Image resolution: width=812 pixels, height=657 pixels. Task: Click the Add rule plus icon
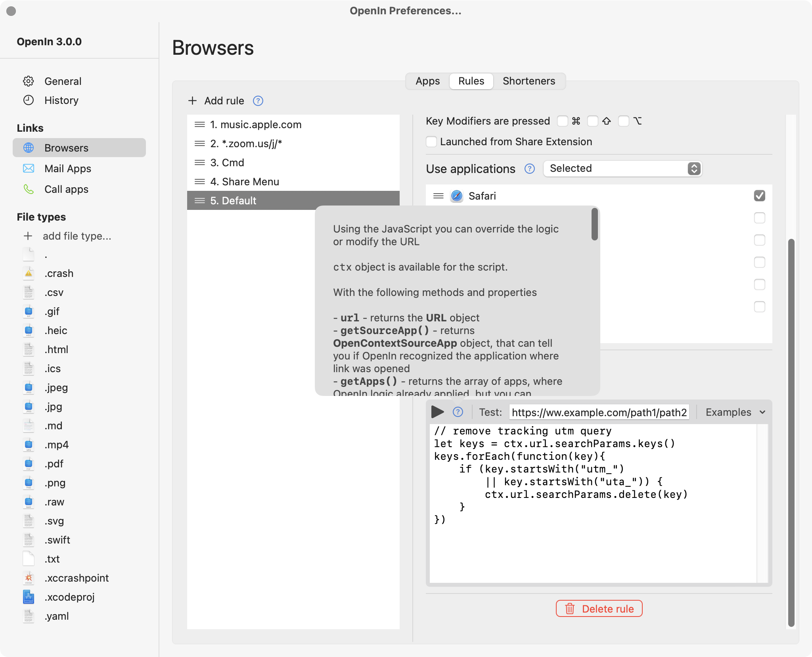click(x=192, y=101)
